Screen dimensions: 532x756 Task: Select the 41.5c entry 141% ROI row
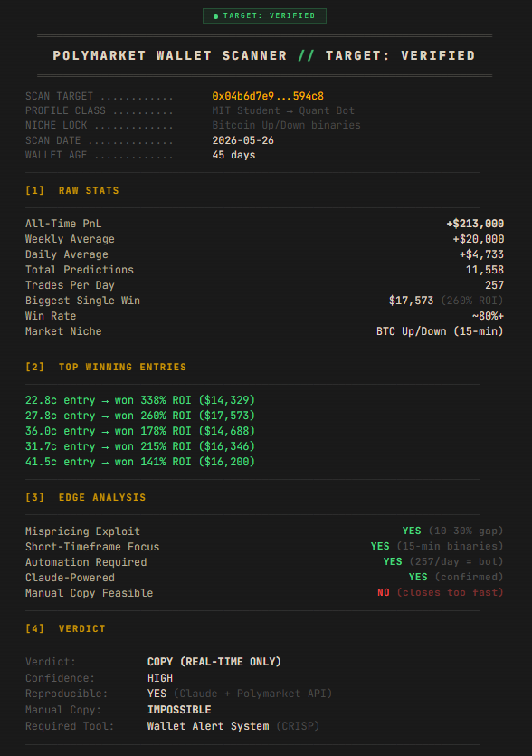click(x=140, y=462)
